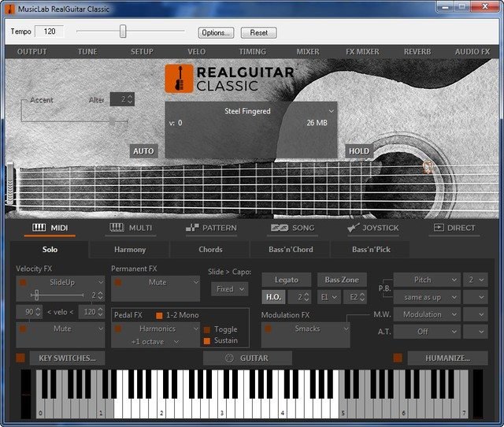The width and height of the screenshot is (504, 427).
Task: Open the AUDIO FX menu tab
Action: tap(472, 52)
